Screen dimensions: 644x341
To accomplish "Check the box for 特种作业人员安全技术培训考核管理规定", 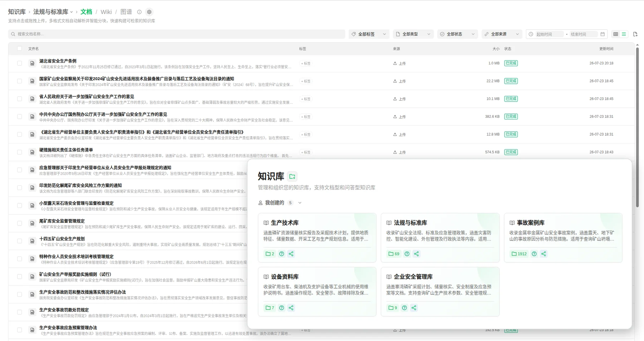I will tap(20, 259).
